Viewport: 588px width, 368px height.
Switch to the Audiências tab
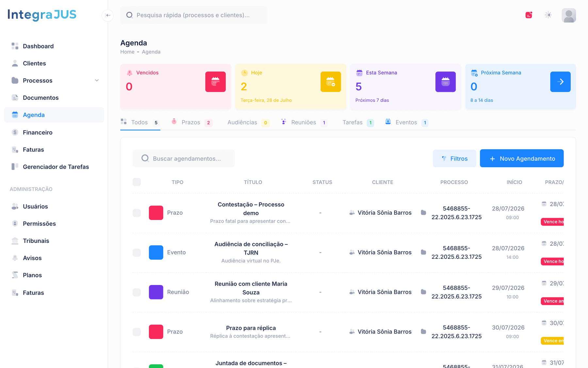coord(248,123)
